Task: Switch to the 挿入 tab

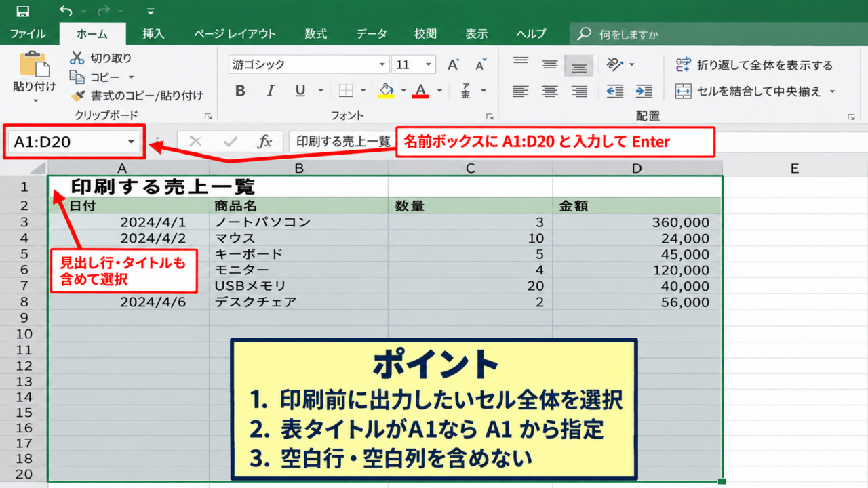Action: [153, 34]
